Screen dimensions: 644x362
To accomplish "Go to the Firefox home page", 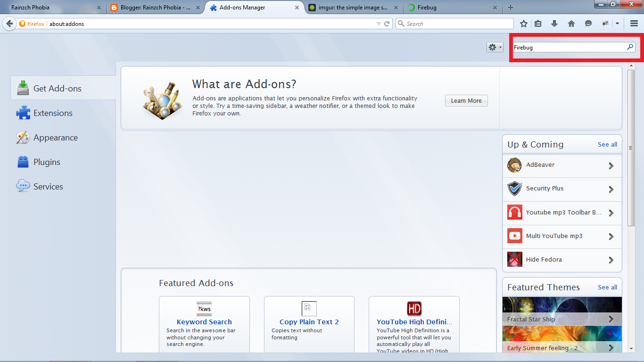I will (x=571, y=24).
